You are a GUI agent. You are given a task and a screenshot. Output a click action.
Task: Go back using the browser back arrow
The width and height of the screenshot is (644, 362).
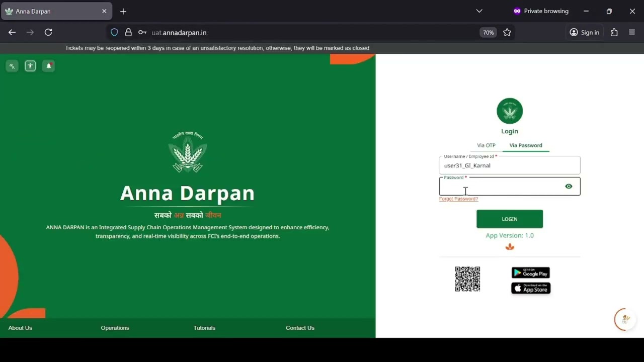click(x=12, y=32)
